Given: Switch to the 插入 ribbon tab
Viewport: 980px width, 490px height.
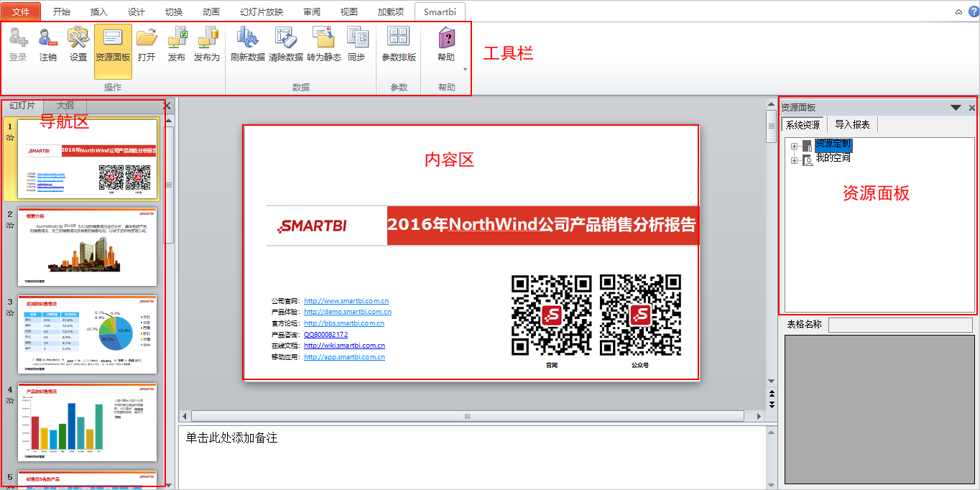Looking at the screenshot, I should point(99,12).
